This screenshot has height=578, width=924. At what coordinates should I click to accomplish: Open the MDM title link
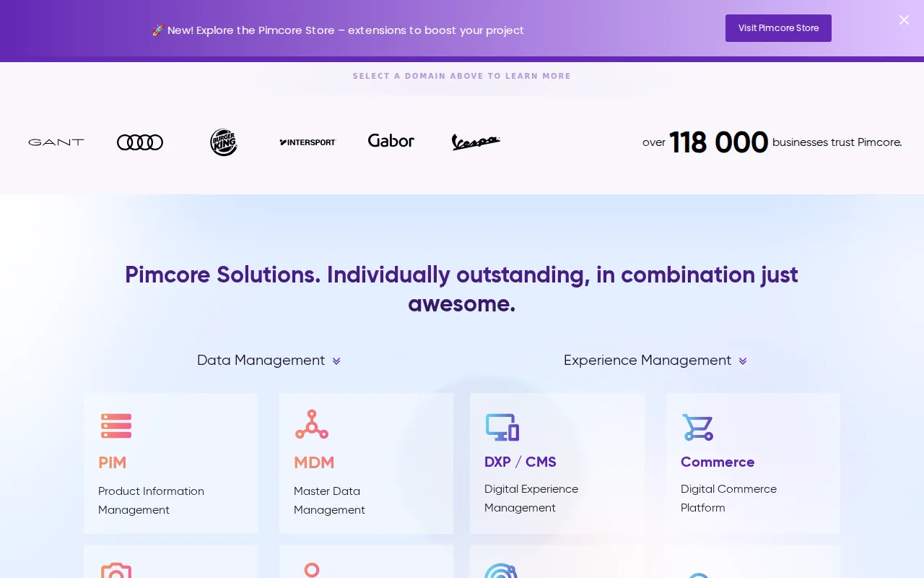314,462
